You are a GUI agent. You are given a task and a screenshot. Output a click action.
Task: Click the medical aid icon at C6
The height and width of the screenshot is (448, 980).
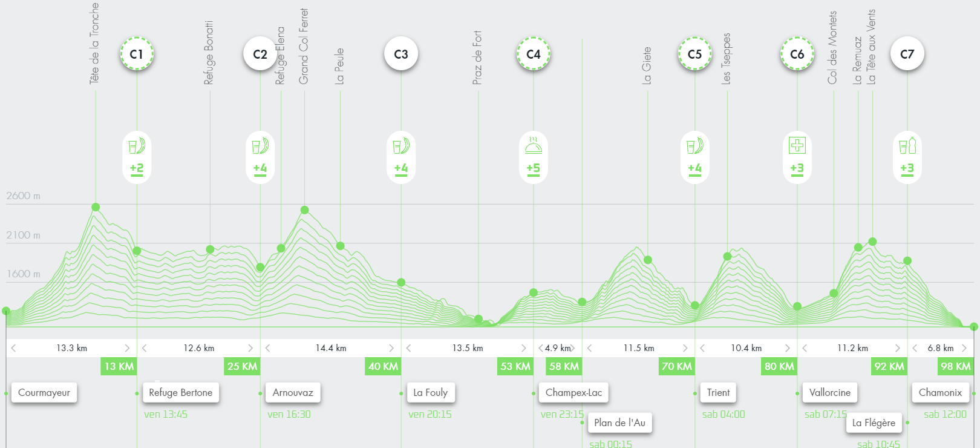click(797, 146)
